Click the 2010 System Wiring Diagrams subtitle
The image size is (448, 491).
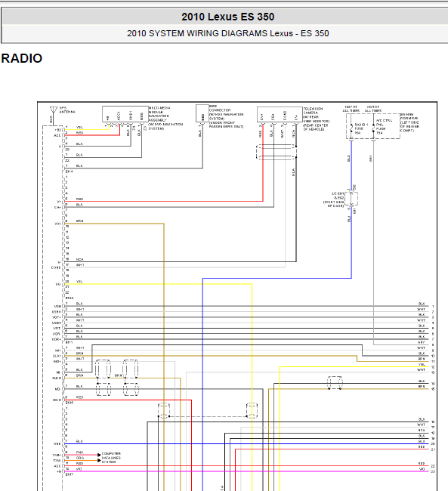(227, 33)
